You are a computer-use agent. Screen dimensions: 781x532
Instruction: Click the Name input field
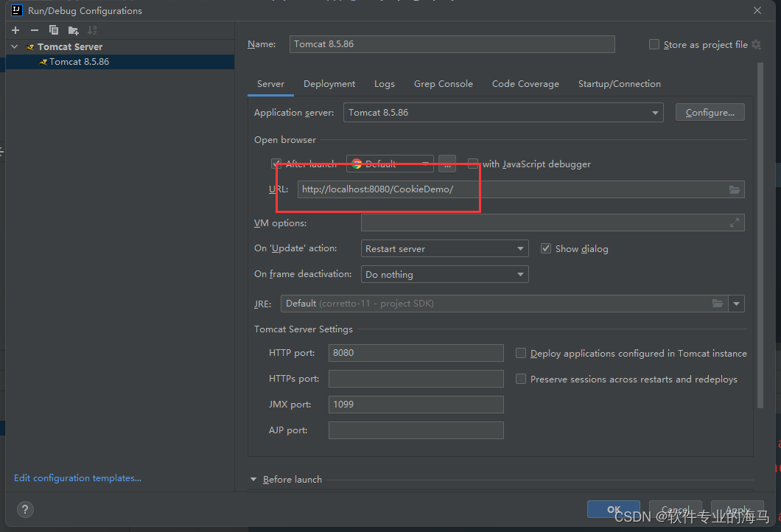tap(452, 43)
